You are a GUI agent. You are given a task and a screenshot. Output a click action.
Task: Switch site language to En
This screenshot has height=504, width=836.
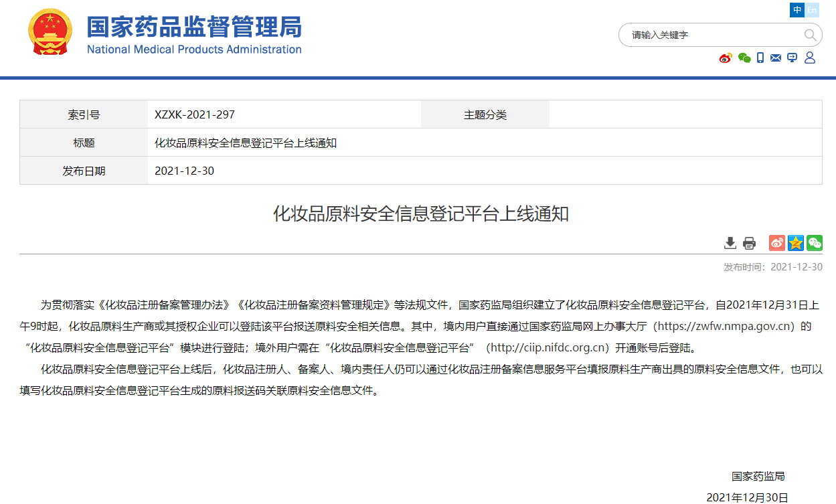[812, 10]
